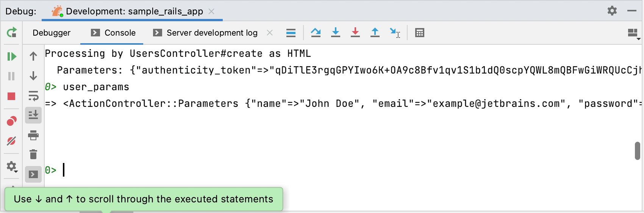
Task: Toggle scroll to end of console
Action: coord(33,115)
